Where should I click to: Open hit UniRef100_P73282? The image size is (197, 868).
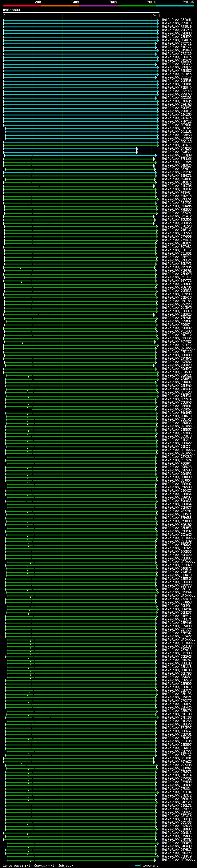click(x=176, y=172)
